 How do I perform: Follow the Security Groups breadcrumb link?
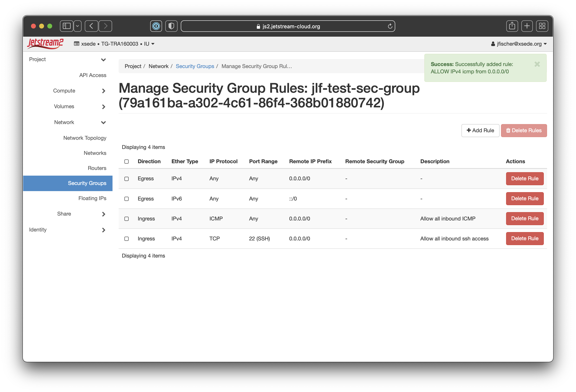click(x=195, y=66)
